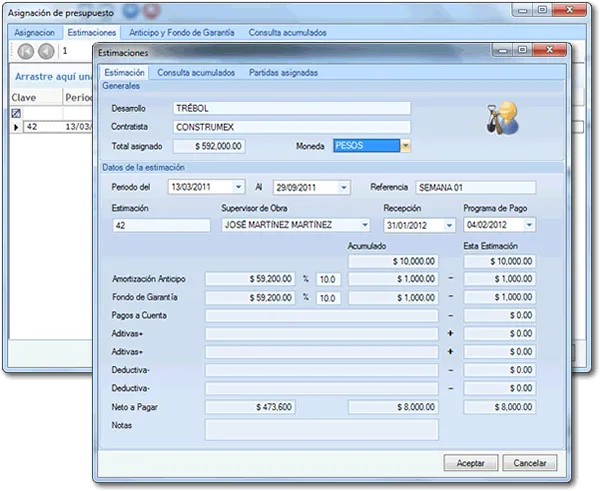Open the Programa de Pago date dropdown
600x491 pixels.
[x=529, y=225]
